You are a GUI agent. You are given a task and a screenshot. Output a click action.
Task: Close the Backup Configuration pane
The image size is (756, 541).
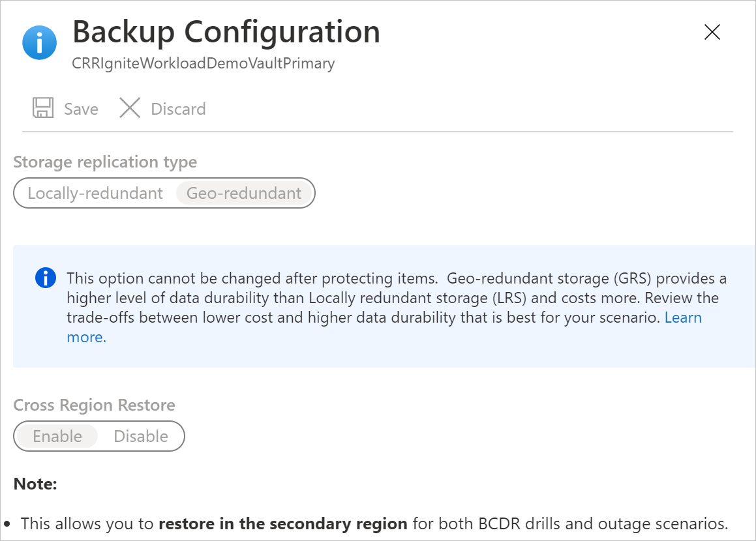tap(712, 32)
